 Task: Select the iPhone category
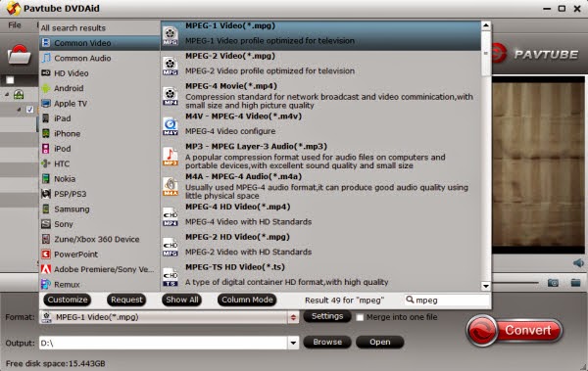99,133
